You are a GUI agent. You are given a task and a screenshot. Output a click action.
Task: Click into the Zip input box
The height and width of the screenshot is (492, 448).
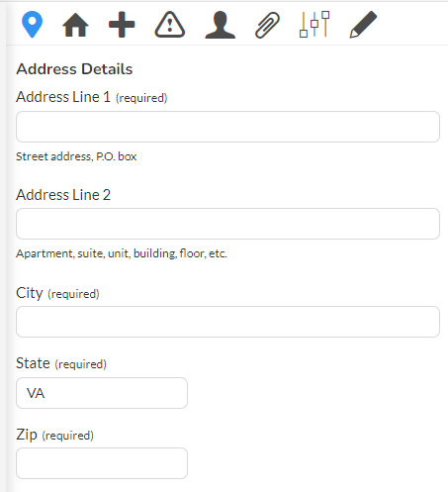point(102,463)
